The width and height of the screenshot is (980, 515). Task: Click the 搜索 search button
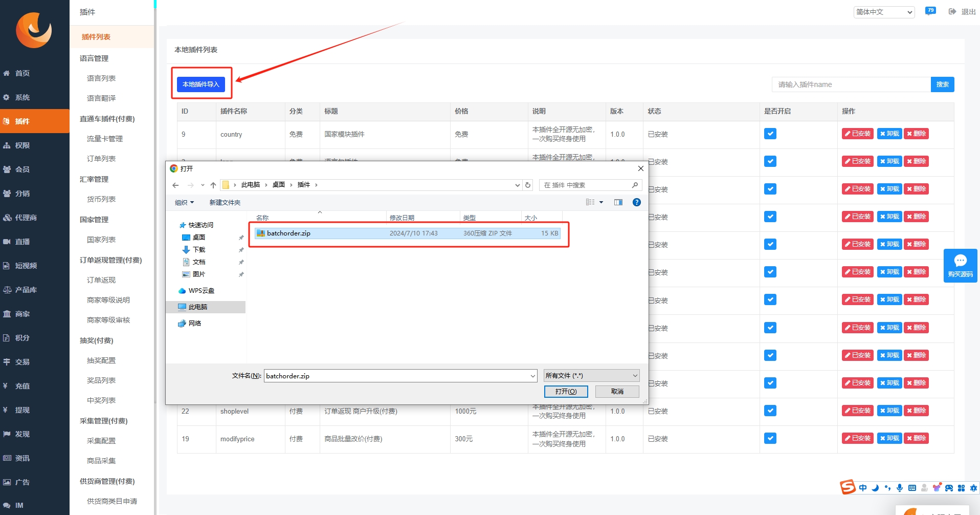click(x=943, y=84)
